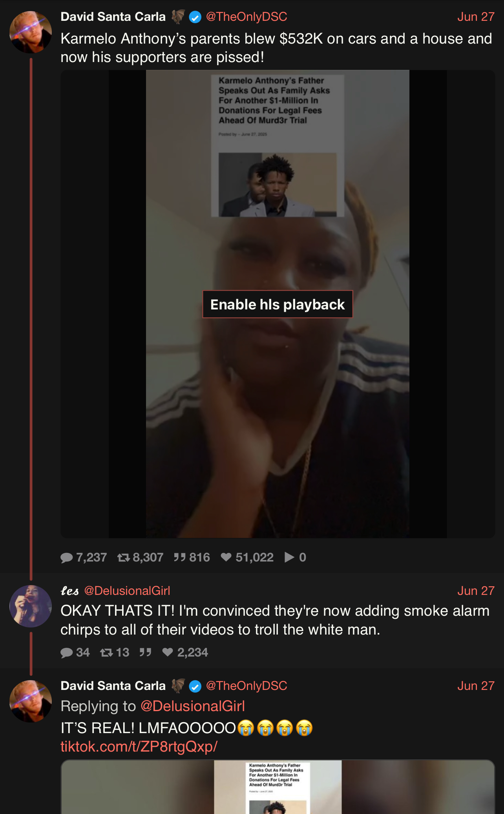Open the Jun 27 date of the top tweet
Viewport: 504px width, 814px height.
[476, 17]
